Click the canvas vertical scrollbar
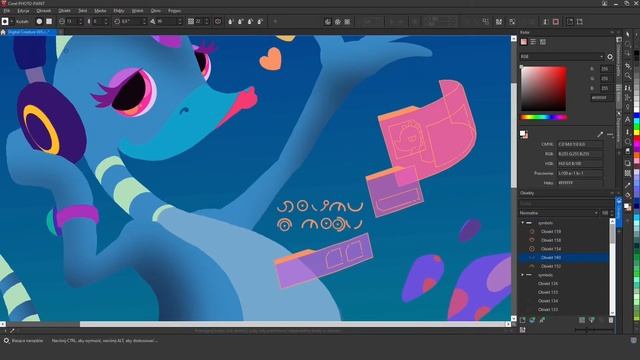The width and height of the screenshot is (640, 360). [514, 135]
